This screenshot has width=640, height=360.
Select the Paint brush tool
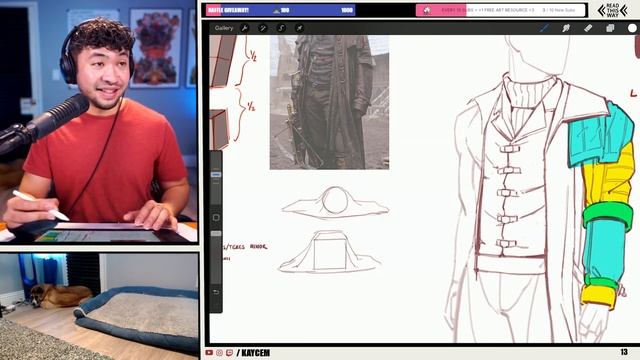(544, 28)
